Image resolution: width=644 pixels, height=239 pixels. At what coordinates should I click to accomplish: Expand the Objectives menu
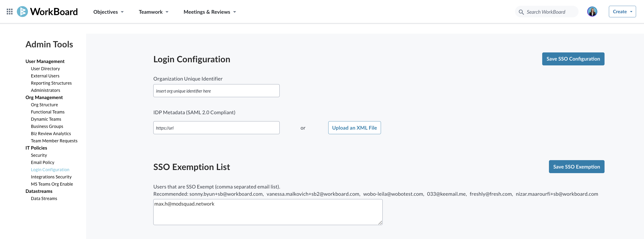coord(108,12)
